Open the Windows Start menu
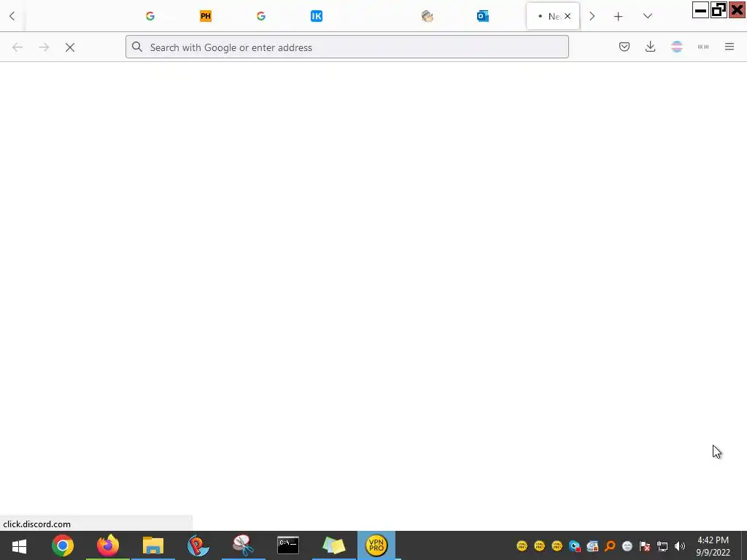 tap(19, 545)
